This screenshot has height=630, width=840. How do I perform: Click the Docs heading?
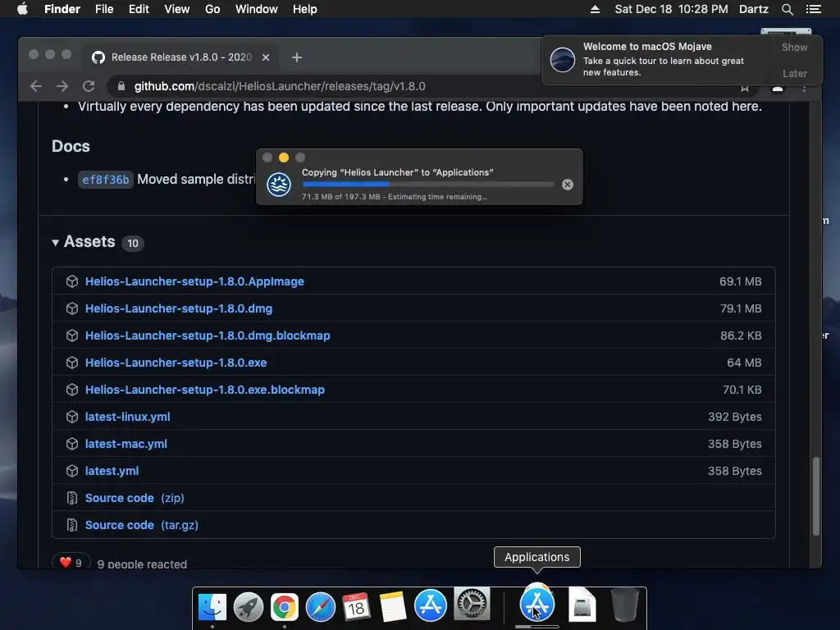coord(71,146)
